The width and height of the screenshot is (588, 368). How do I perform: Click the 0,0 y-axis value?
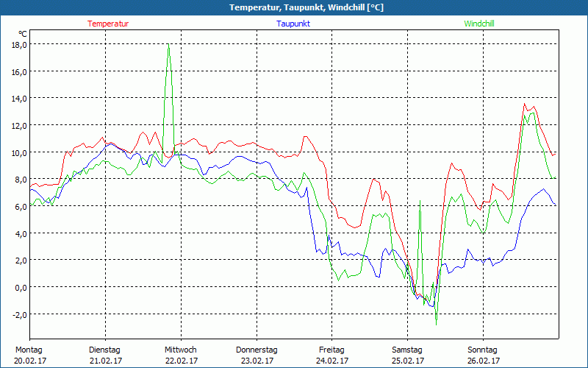pos(21,288)
